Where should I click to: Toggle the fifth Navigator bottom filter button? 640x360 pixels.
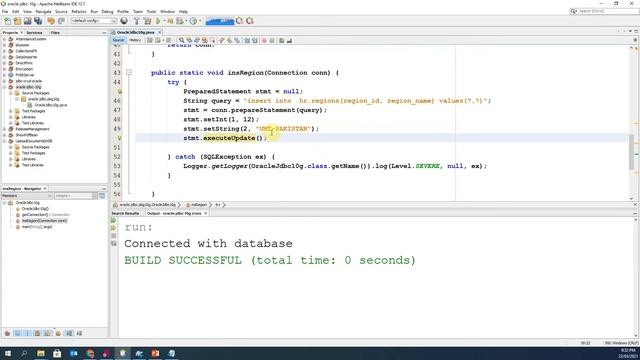[x=47, y=333]
